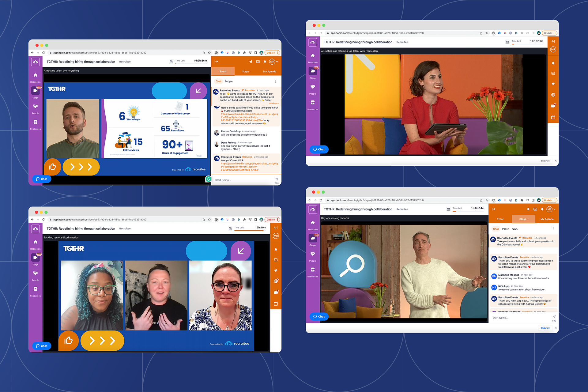Click the MR avatar in the Framestore window strip
This screenshot has width=588, height=392.
coord(553,49)
